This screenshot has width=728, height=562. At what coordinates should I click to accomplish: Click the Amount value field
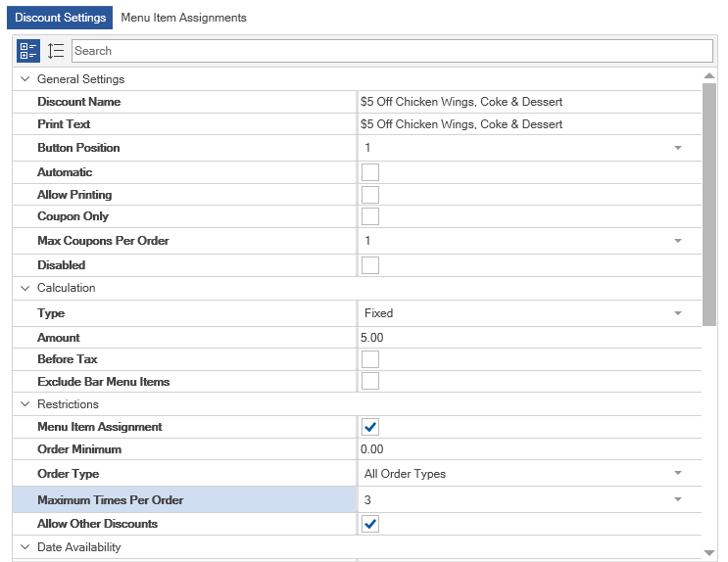[x=529, y=338]
